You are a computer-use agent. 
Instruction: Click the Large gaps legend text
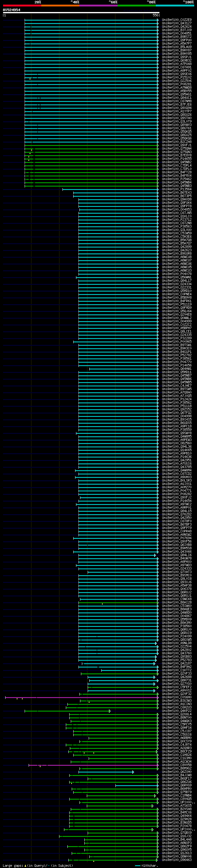click(13, 866)
